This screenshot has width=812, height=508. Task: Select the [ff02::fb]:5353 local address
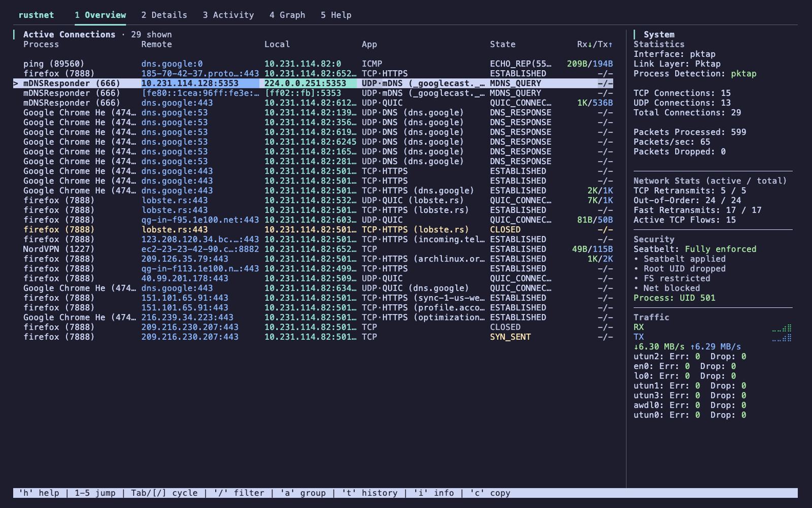(302, 93)
